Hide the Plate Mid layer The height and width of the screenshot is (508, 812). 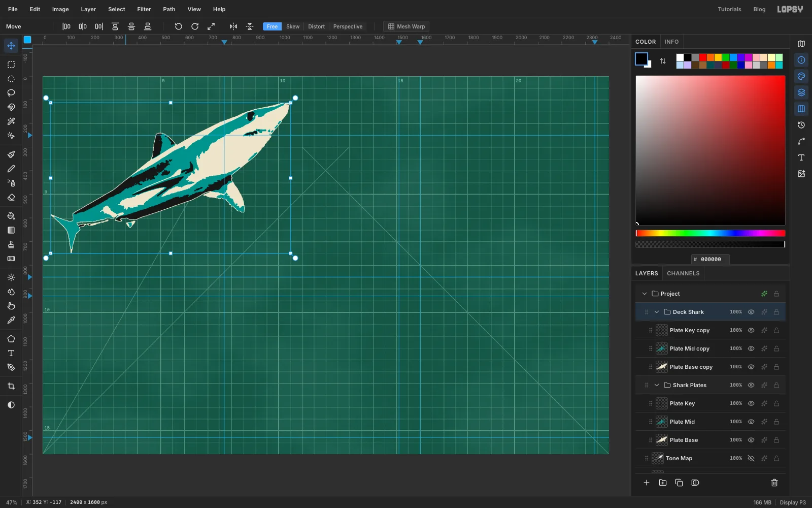751,422
